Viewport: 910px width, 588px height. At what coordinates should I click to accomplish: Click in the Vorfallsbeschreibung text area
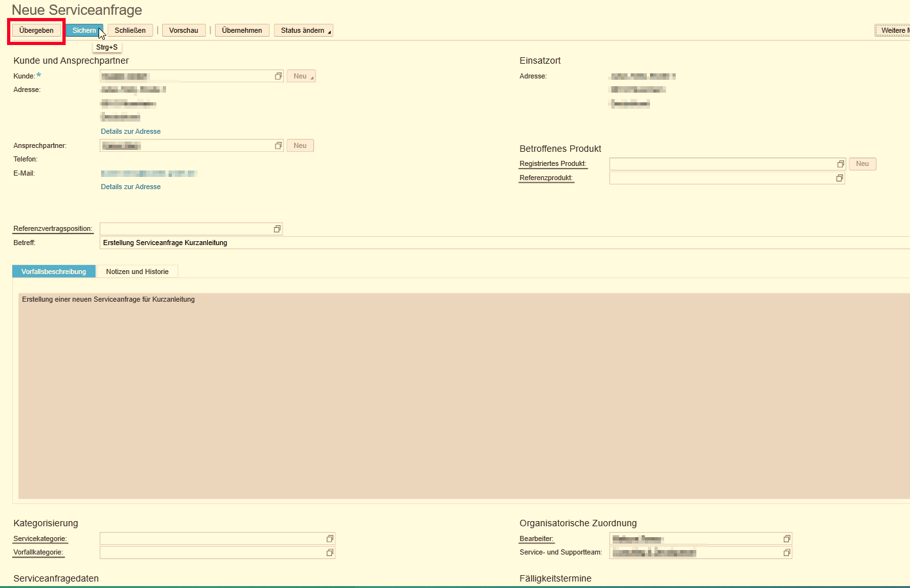click(464, 396)
